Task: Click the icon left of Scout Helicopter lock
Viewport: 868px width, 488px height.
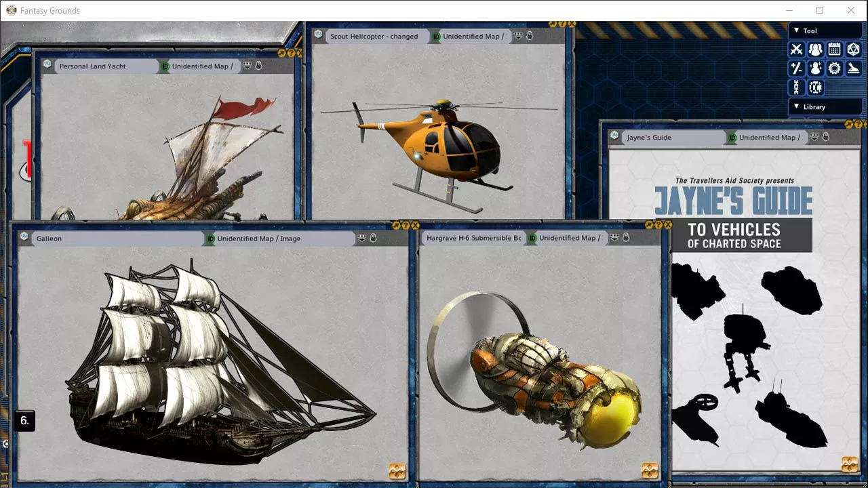Action: pos(519,36)
